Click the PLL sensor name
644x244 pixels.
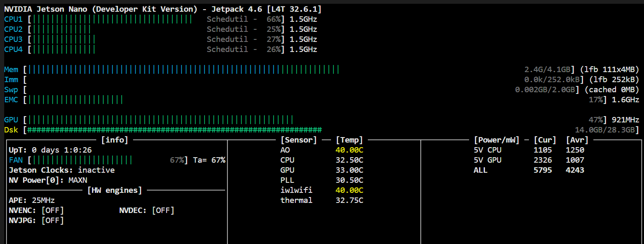pyautogui.click(x=287, y=180)
